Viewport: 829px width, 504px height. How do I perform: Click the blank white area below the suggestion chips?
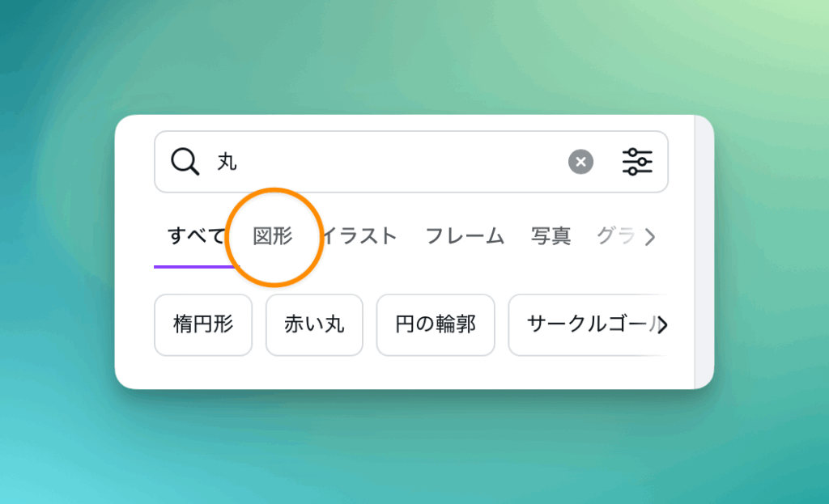pyautogui.click(x=405, y=372)
